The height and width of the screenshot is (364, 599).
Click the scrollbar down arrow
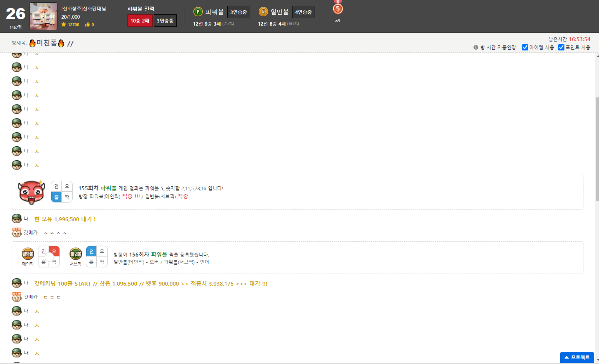click(x=597, y=360)
